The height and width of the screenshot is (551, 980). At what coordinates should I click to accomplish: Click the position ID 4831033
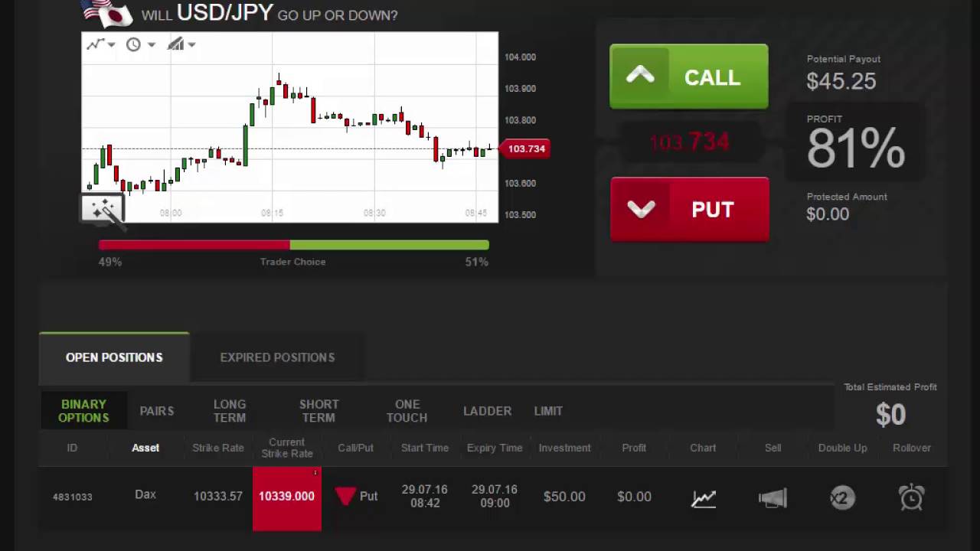(72, 497)
